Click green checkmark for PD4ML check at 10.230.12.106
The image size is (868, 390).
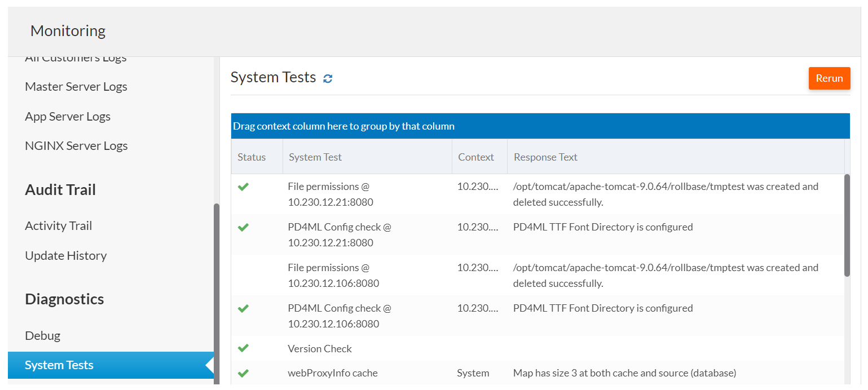(x=243, y=308)
